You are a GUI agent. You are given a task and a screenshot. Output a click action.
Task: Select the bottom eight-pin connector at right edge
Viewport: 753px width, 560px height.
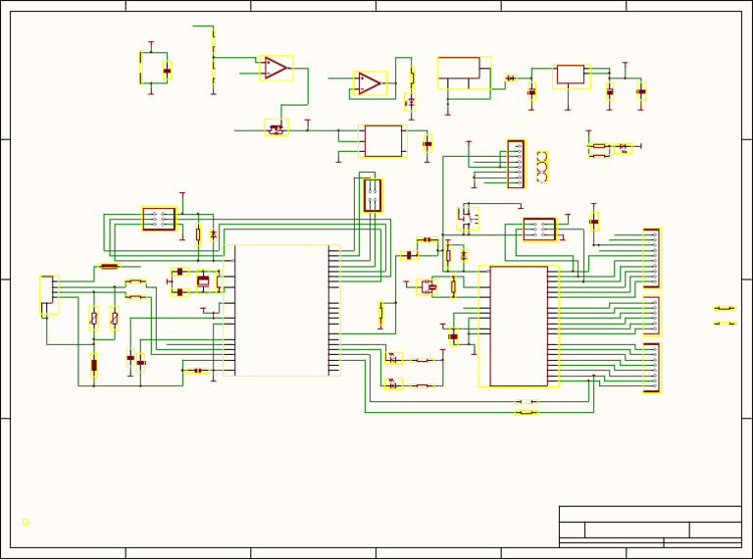(652, 368)
